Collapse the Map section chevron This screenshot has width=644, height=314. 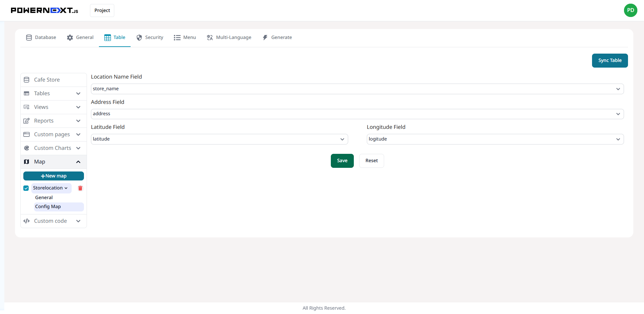tap(78, 162)
